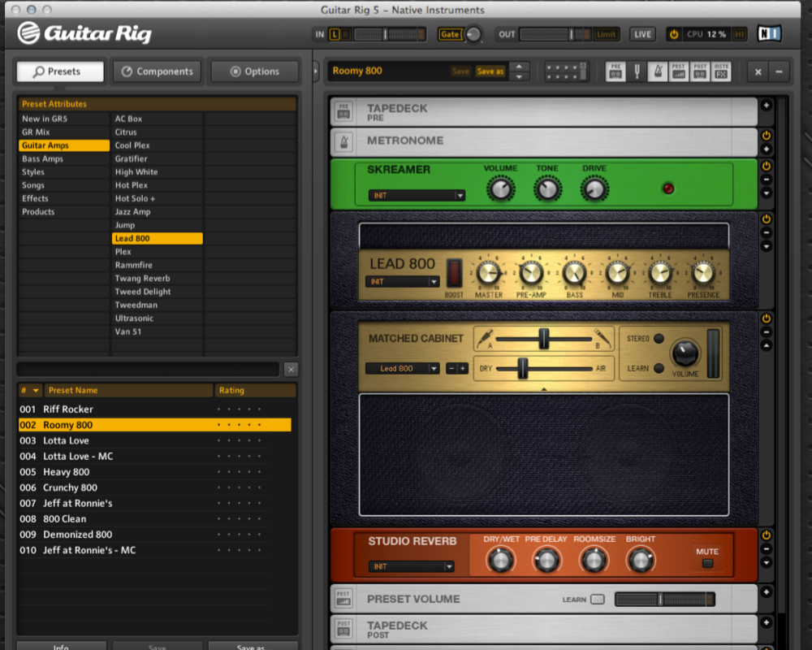Adjust the Preset Volume slider
812x650 pixels.
tap(665, 600)
